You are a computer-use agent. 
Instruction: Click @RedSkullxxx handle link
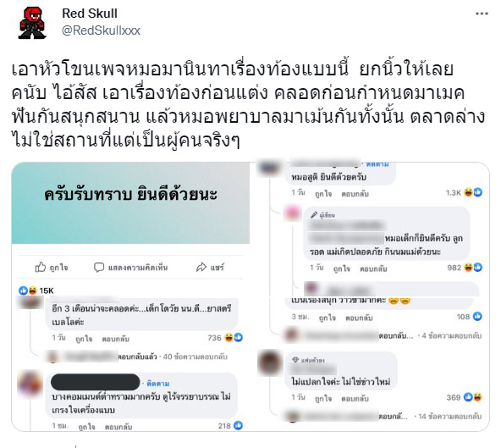pos(101,30)
